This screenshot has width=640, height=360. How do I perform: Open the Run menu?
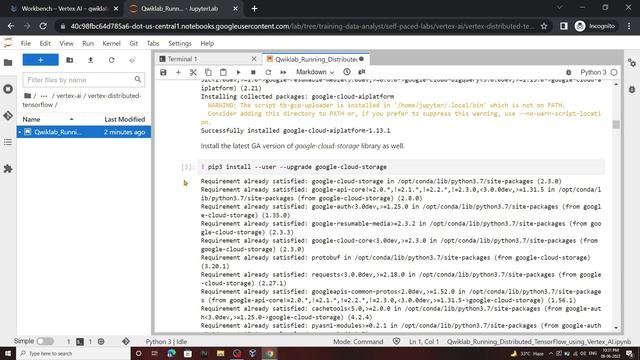[88, 43]
